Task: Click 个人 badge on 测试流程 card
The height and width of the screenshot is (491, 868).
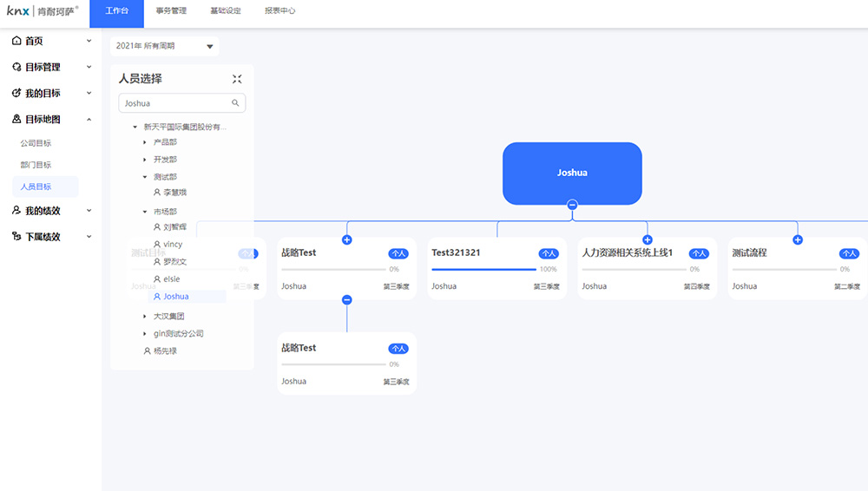Action: (x=849, y=253)
